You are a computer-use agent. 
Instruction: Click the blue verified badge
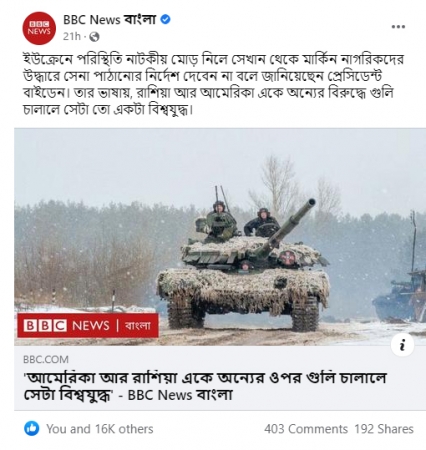165,20
